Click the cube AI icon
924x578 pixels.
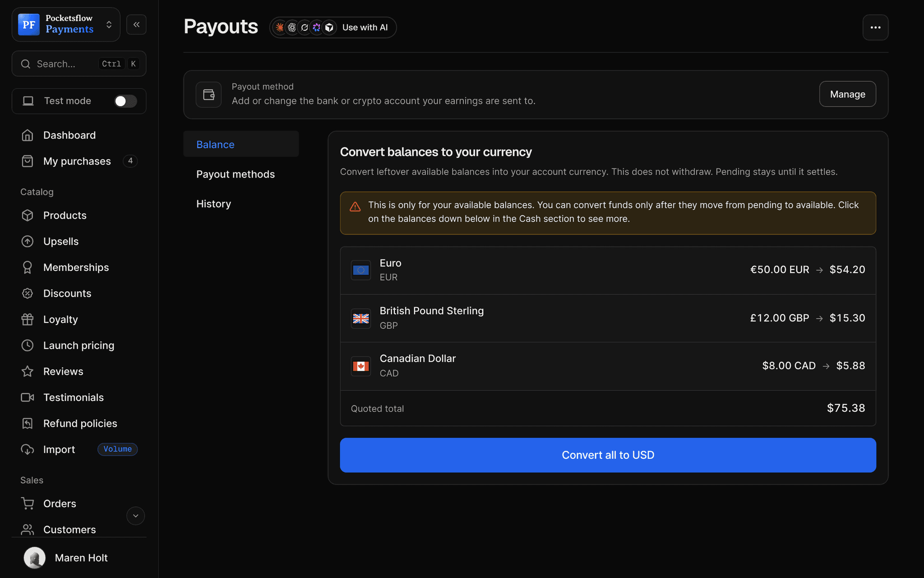tap(329, 28)
